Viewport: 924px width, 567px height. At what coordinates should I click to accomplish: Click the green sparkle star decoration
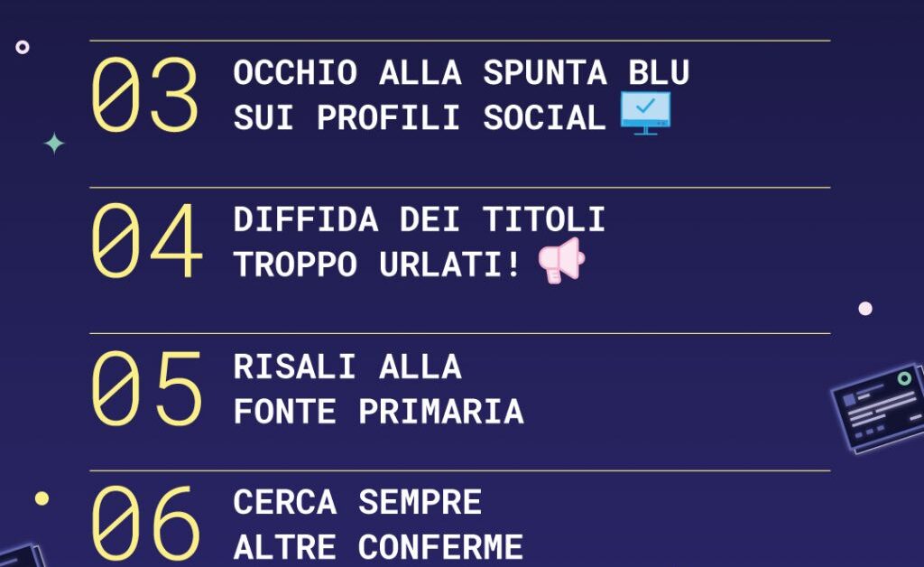(54, 144)
